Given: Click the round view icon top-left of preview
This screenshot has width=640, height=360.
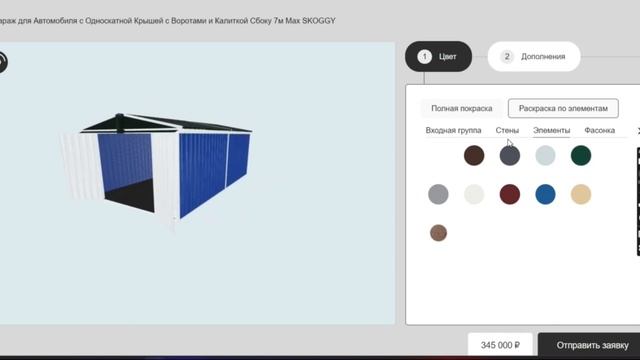Looking at the screenshot, I should click(2, 62).
